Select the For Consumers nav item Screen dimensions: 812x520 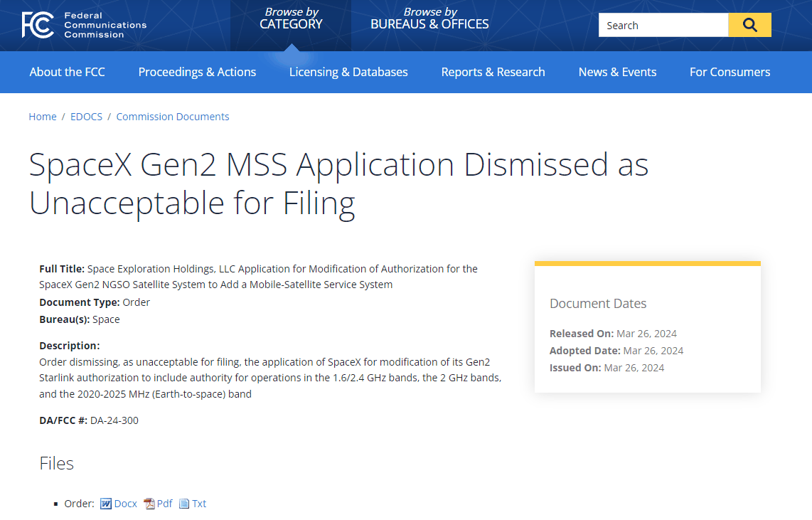(x=730, y=72)
